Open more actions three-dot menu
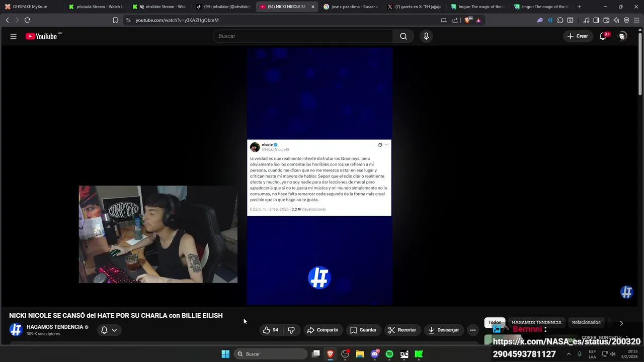The width and height of the screenshot is (644, 362). click(x=472, y=330)
